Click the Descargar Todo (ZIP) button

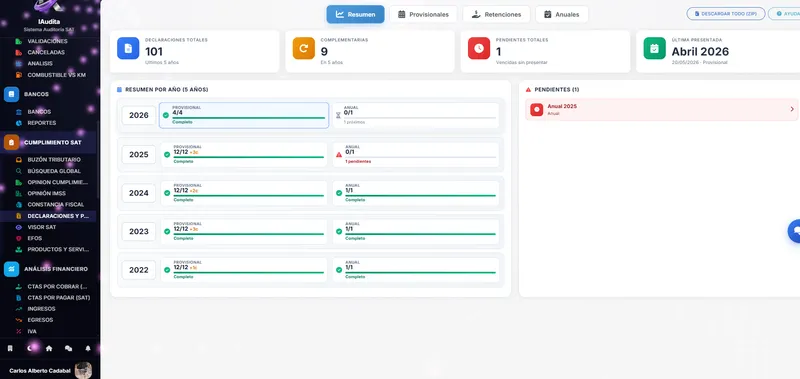click(x=726, y=14)
